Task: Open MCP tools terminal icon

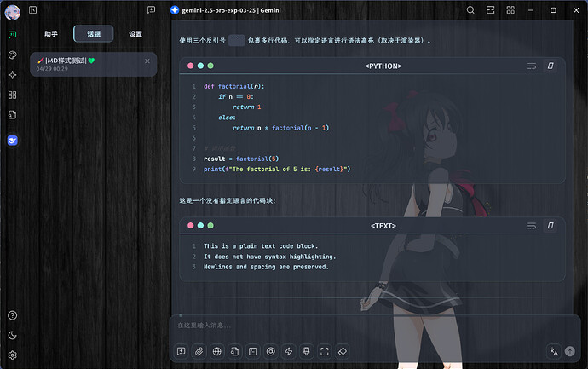Action: pyautogui.click(x=253, y=351)
